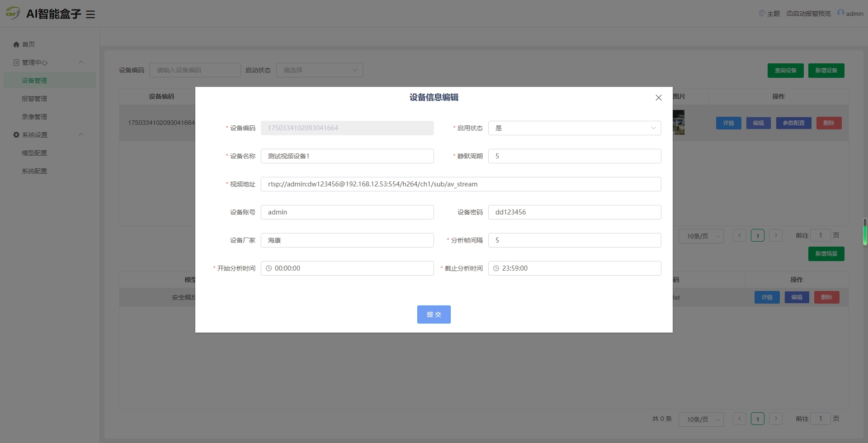868x443 pixels.
Task: Collapse the 管理中心 menu section
Action: coord(81,62)
